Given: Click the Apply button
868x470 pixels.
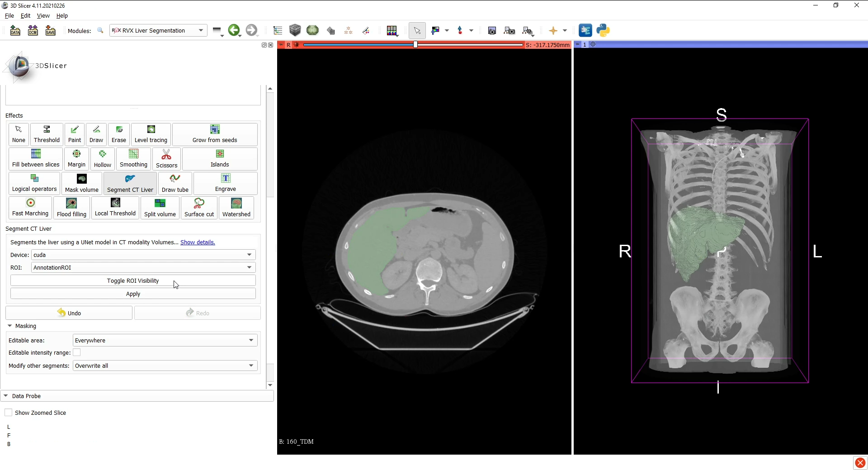Looking at the screenshot, I should [133, 294].
